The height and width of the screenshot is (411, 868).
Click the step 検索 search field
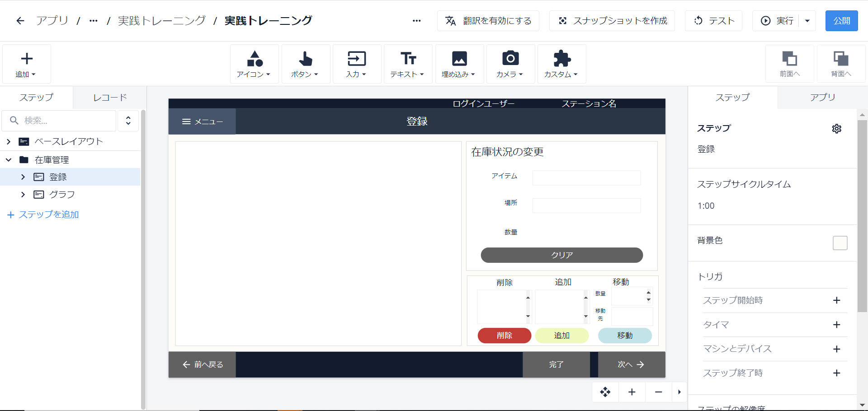[x=59, y=121]
